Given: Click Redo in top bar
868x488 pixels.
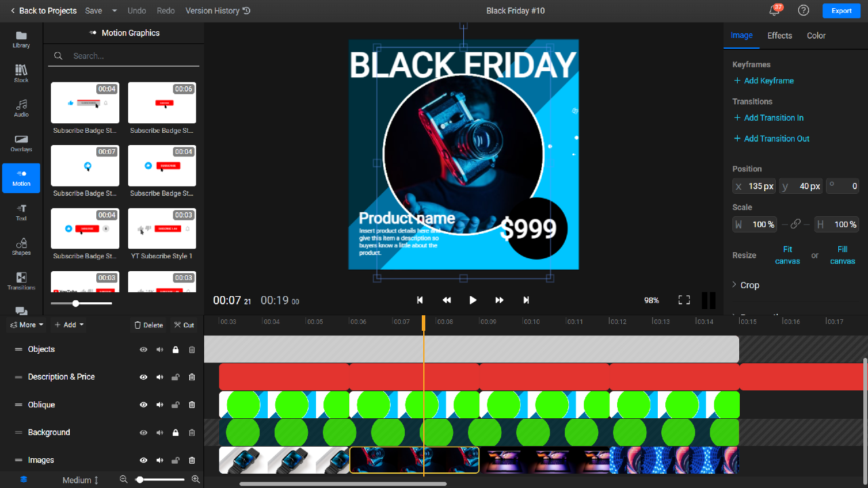Looking at the screenshot, I should point(165,11).
